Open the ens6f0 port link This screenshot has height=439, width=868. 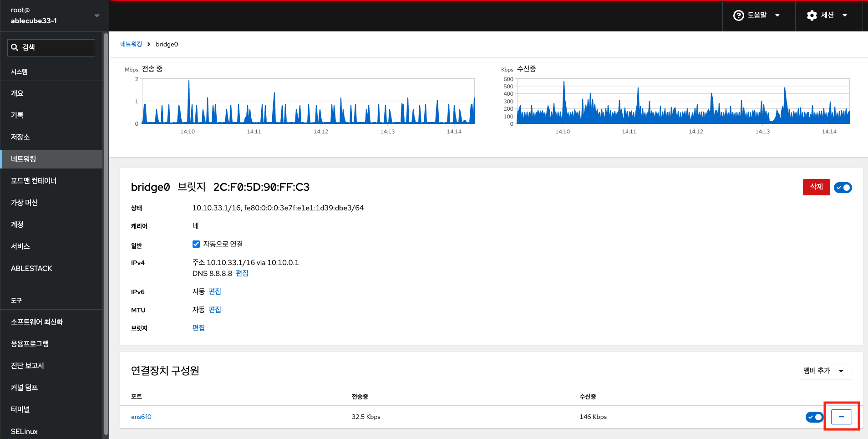point(141,417)
